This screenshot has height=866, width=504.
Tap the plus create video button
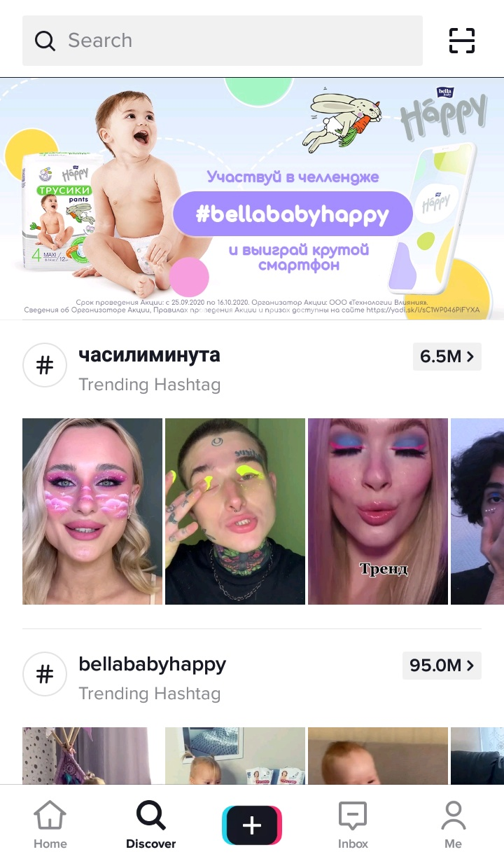click(x=252, y=825)
